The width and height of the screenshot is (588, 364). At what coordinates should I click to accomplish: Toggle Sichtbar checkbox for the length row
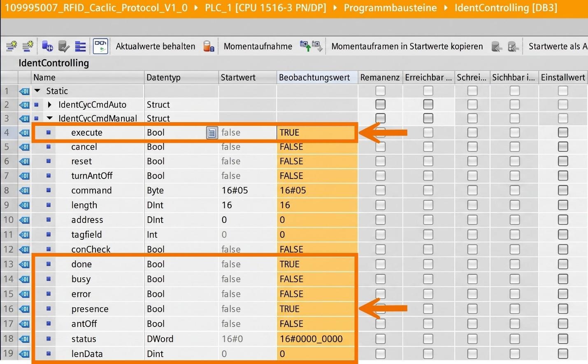[514, 205]
